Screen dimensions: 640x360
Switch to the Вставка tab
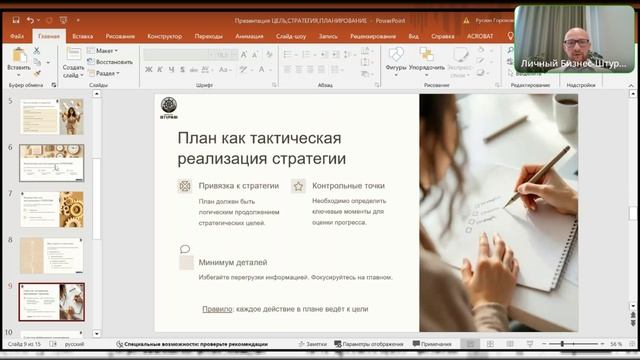pyautogui.click(x=82, y=36)
